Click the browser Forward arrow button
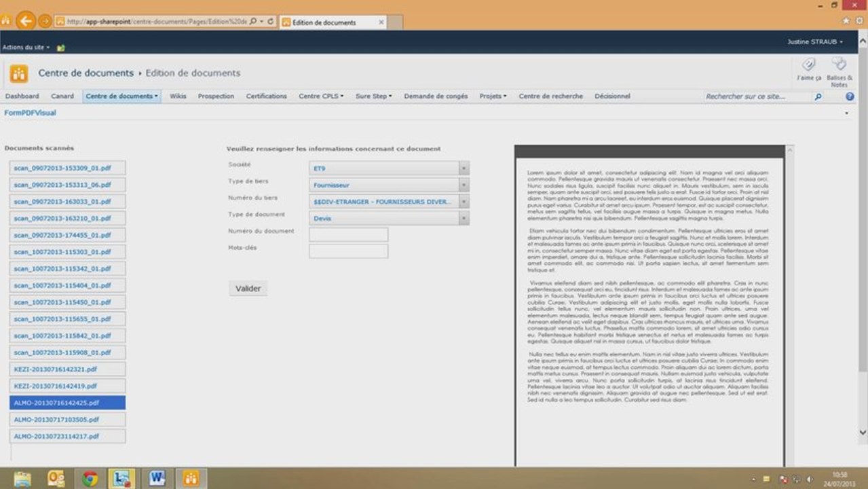 click(45, 22)
